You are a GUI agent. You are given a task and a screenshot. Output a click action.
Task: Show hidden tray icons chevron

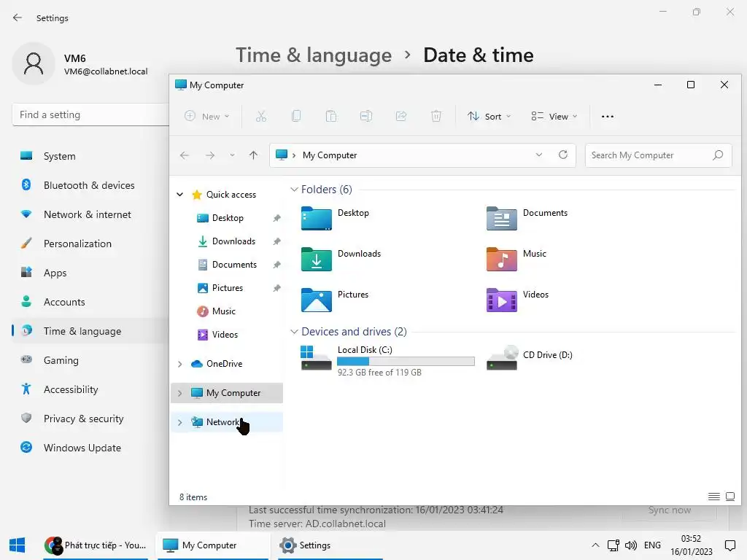pos(595,545)
